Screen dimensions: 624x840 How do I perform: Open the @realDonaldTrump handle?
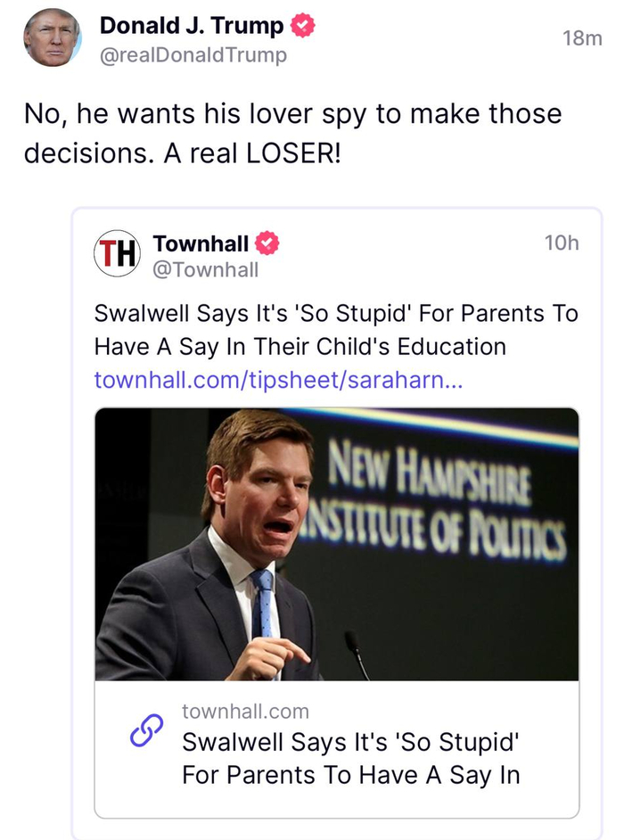(x=193, y=55)
